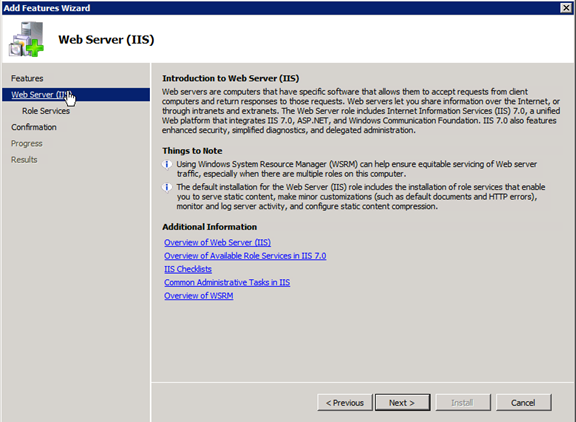Select the Web Server (IIS) step
This screenshot has height=422, width=576.
click(76, 94)
